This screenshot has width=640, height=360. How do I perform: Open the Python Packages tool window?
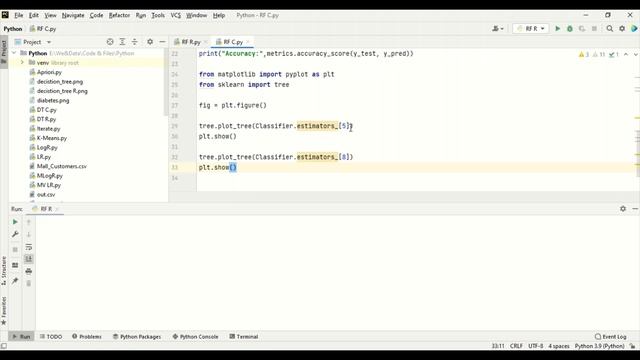click(137, 336)
